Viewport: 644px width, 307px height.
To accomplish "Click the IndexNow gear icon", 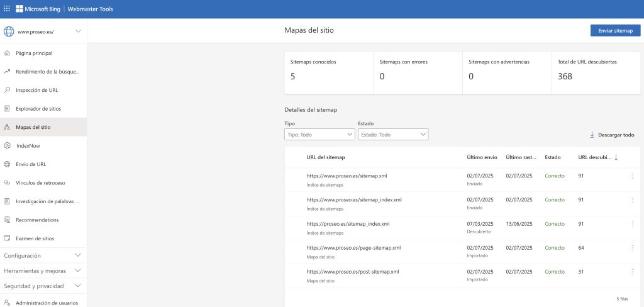I will [8, 145].
